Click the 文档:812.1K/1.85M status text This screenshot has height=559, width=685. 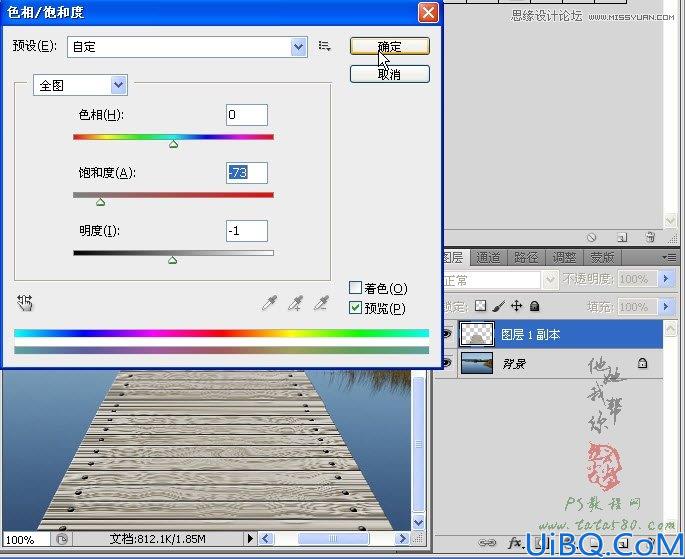click(157, 539)
